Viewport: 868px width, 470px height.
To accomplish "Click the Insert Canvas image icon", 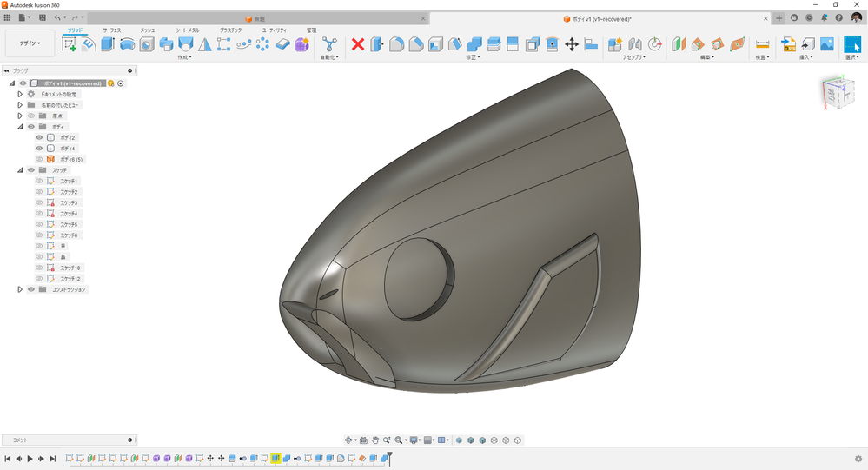I will tap(827, 44).
